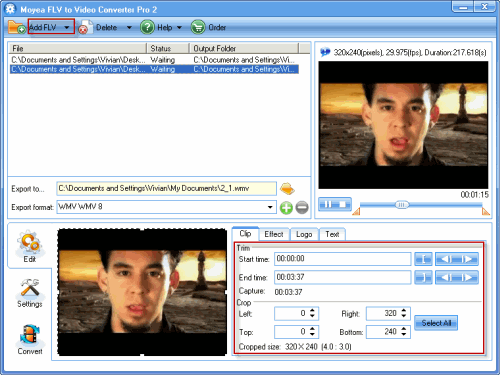Viewport: 500px width, 375px height.
Task: Increase the crop Bottom value
Action: [404, 329]
